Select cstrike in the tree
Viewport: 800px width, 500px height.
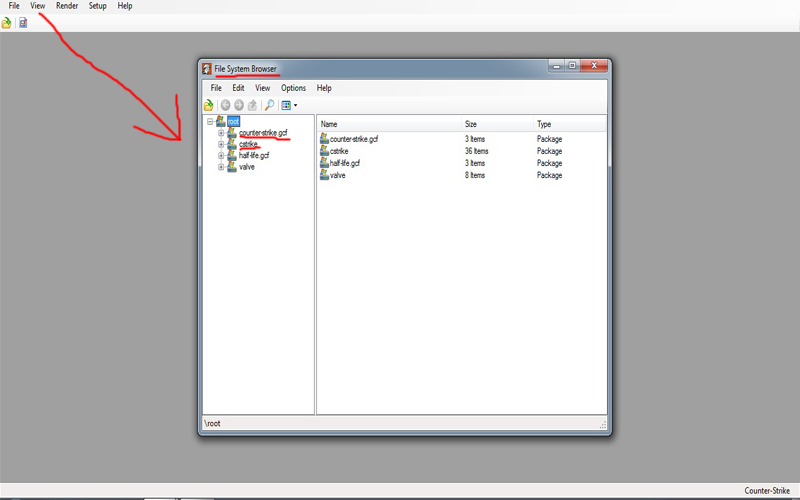(x=248, y=144)
